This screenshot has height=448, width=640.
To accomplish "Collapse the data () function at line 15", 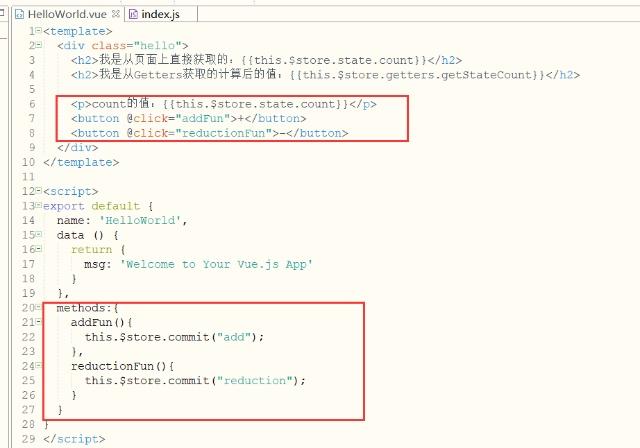I will [x=38, y=234].
